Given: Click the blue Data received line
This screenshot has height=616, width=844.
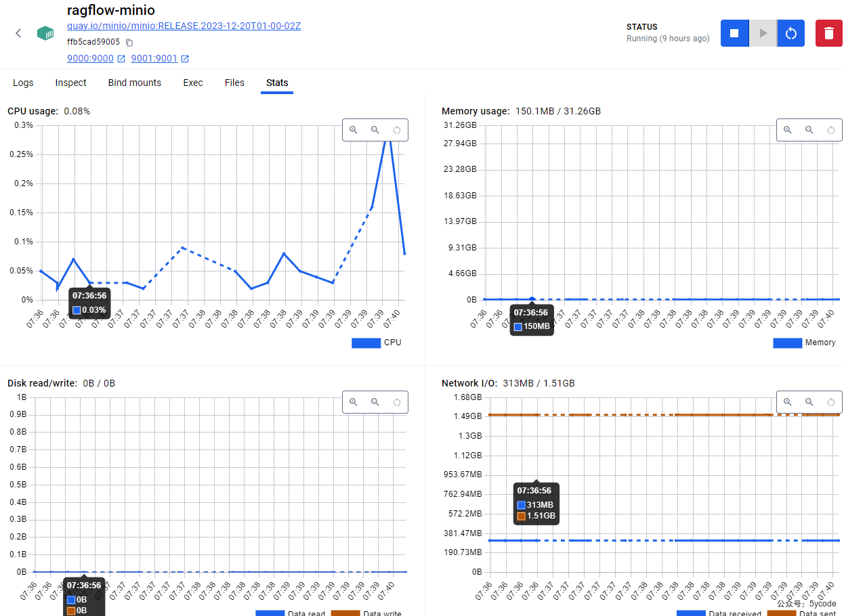Looking at the screenshot, I should click(664, 540).
